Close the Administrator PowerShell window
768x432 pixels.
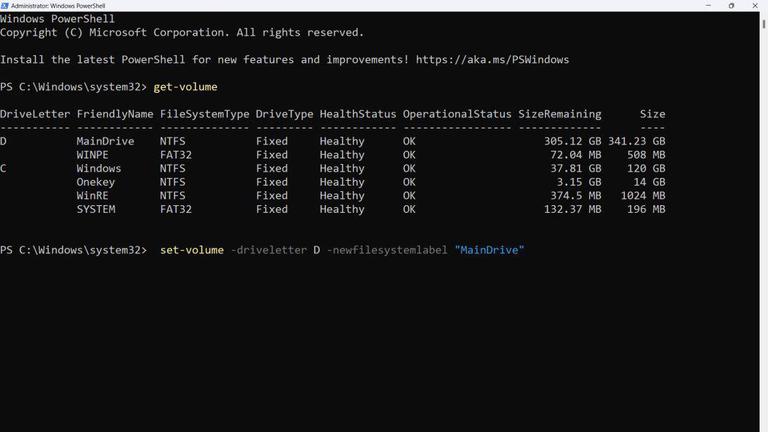[755, 5]
